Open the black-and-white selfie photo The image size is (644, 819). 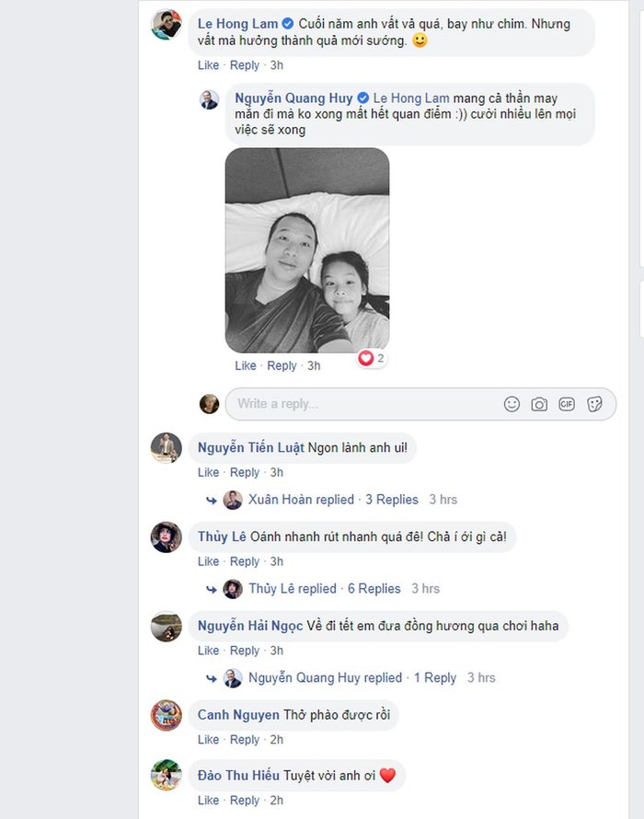(307, 250)
